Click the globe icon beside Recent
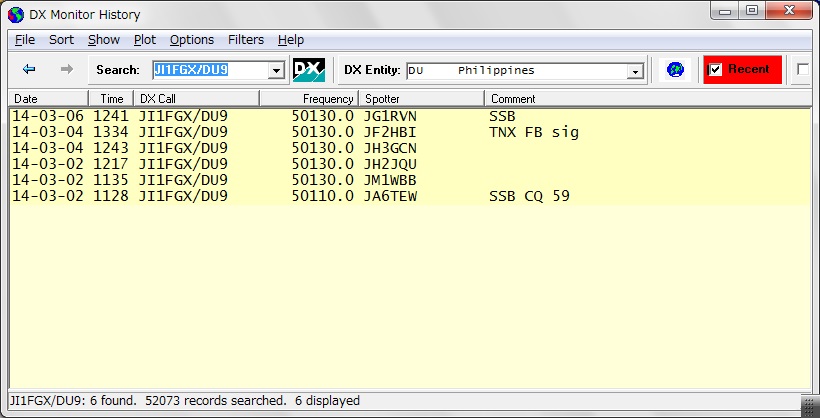The width and height of the screenshot is (820, 418). [675, 70]
